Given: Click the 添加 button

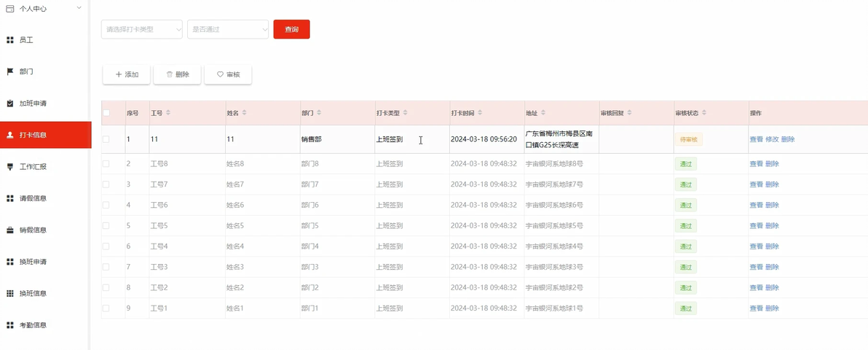Looking at the screenshot, I should [126, 74].
